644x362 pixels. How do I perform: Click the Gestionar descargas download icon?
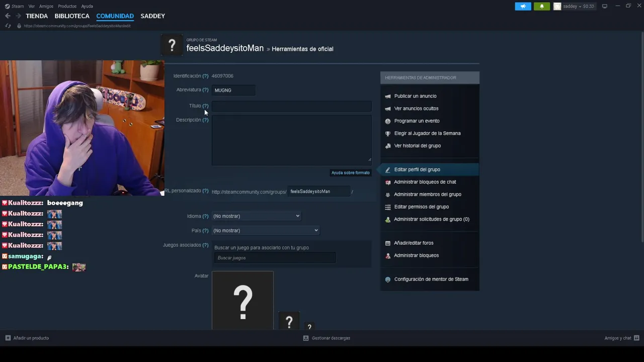[306, 338]
